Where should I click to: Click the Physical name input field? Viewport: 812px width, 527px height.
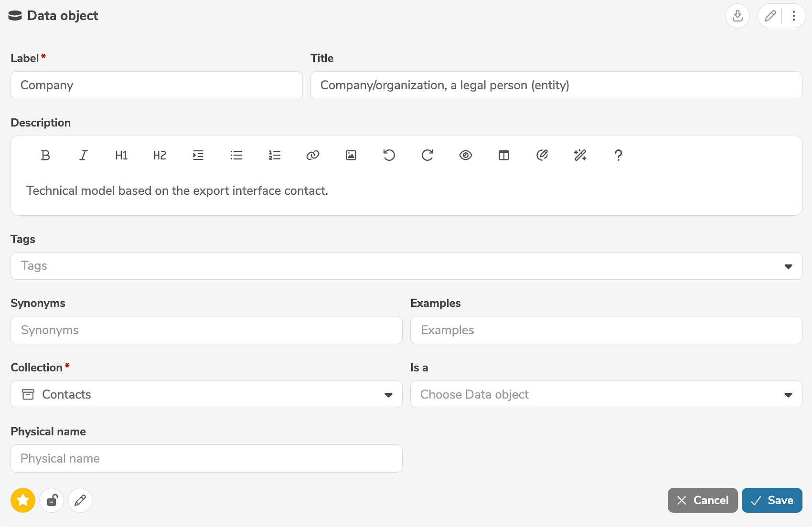206,459
